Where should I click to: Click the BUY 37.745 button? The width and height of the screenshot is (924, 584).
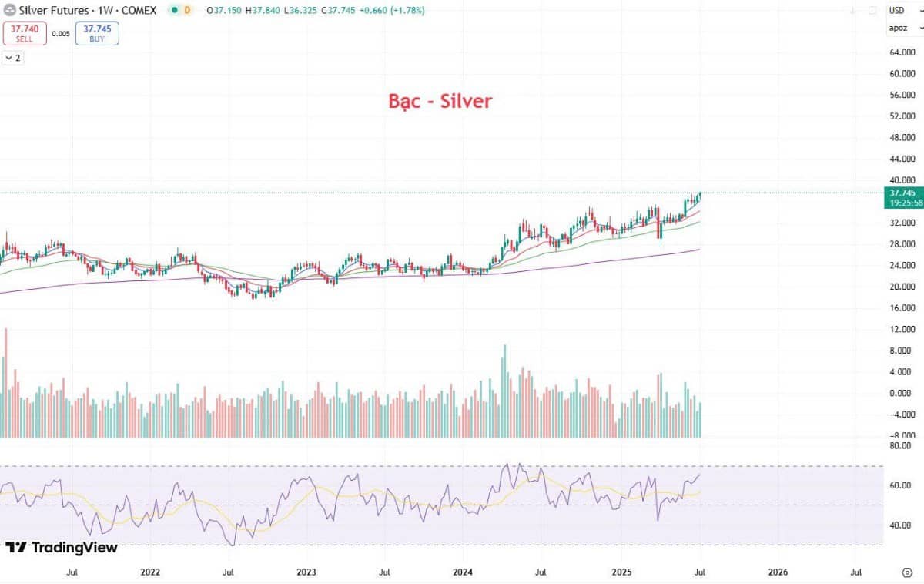[x=97, y=33]
